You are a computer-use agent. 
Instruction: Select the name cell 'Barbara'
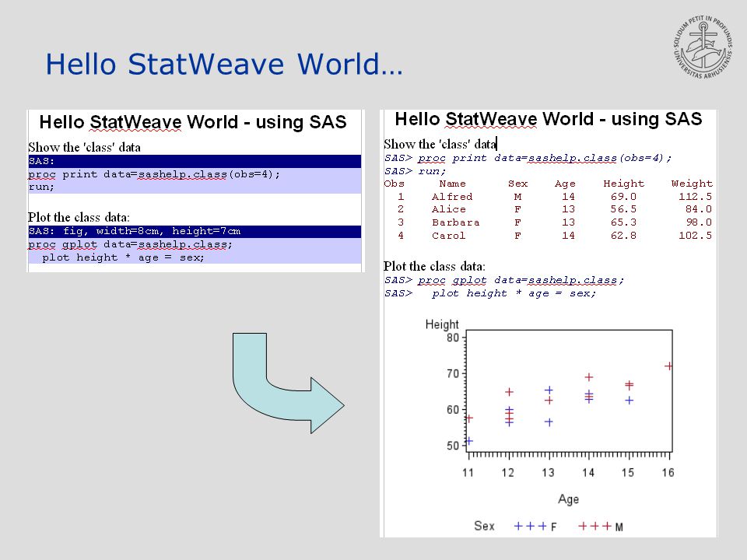pos(456,222)
